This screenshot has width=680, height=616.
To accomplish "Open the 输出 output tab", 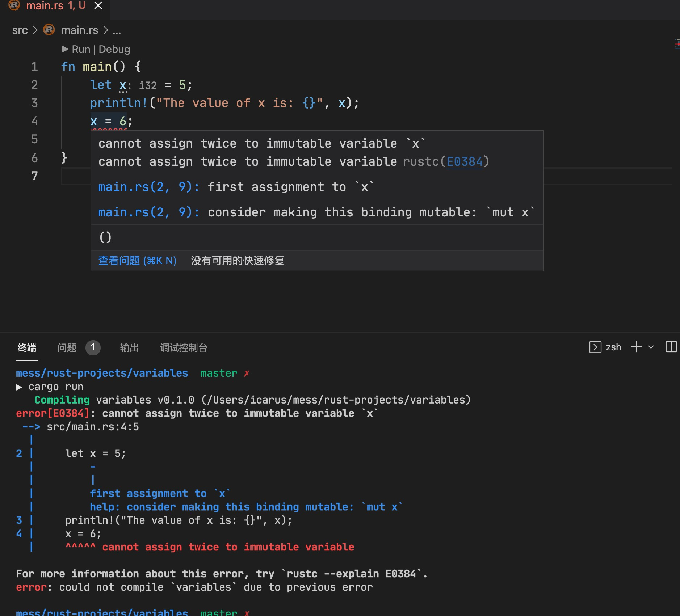I will pyautogui.click(x=129, y=347).
